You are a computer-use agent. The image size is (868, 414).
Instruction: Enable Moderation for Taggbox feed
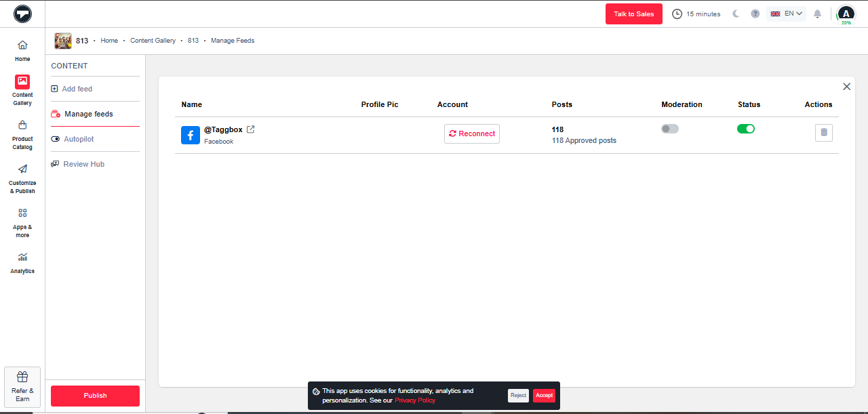(x=669, y=129)
